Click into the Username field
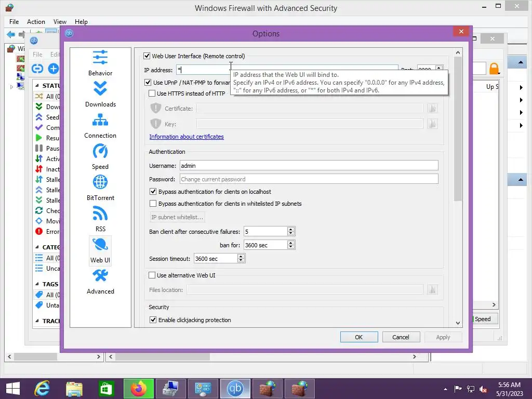The image size is (532, 399). click(x=309, y=166)
